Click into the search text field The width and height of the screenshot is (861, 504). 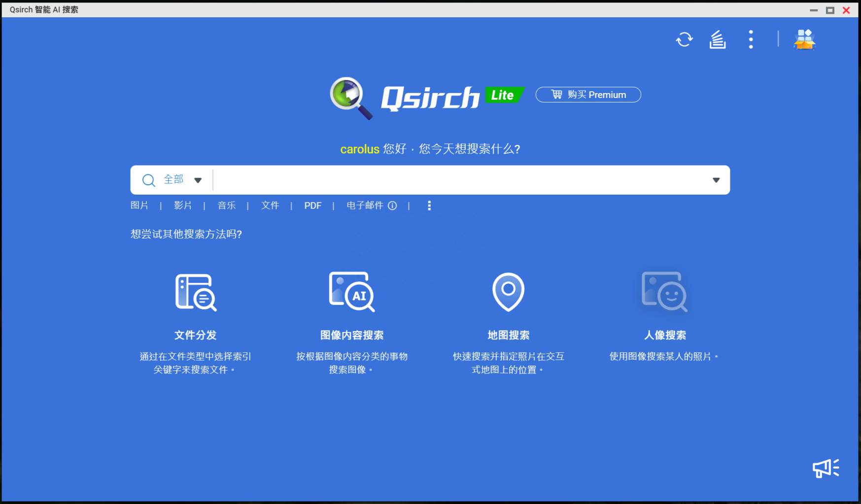(461, 180)
